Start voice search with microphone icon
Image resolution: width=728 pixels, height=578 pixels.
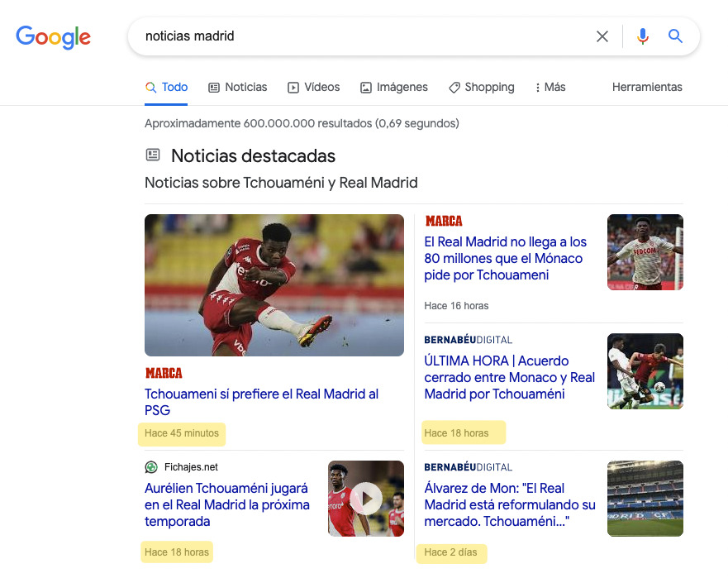point(643,36)
